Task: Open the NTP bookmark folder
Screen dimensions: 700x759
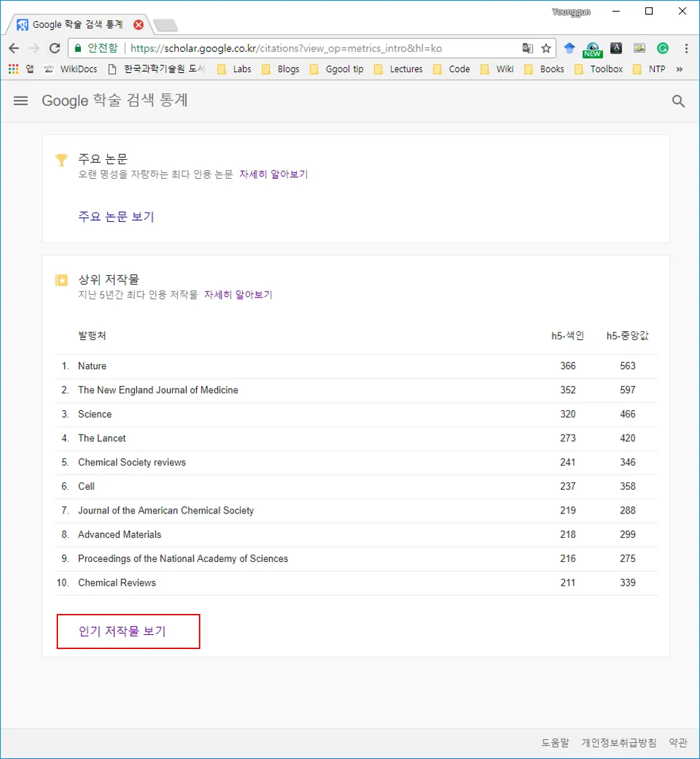Action: point(649,69)
